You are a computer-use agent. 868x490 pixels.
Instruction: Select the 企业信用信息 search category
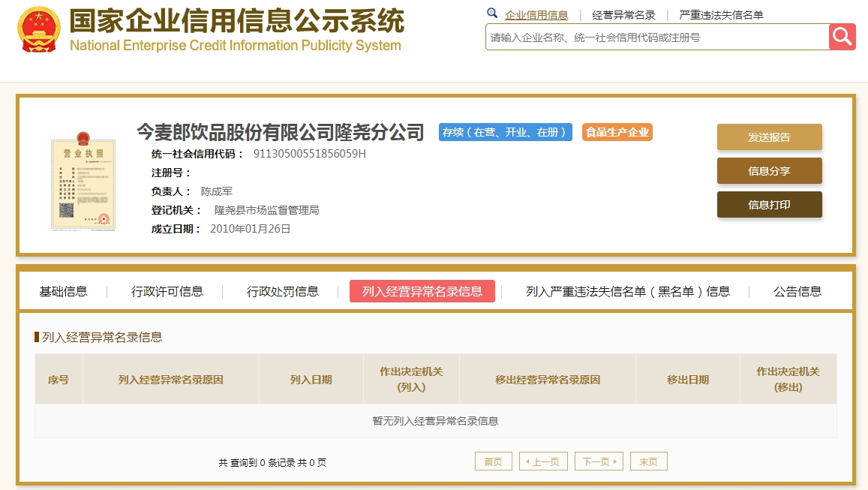point(536,15)
